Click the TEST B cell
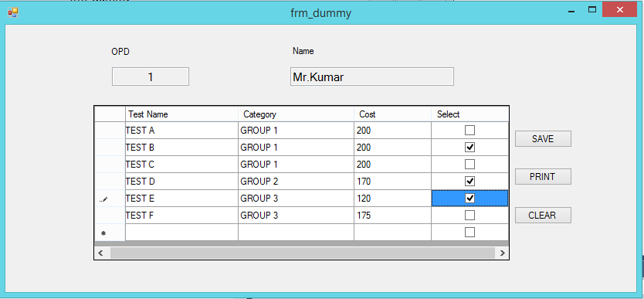Image resolution: width=644 pixels, height=299 pixels. (182, 147)
